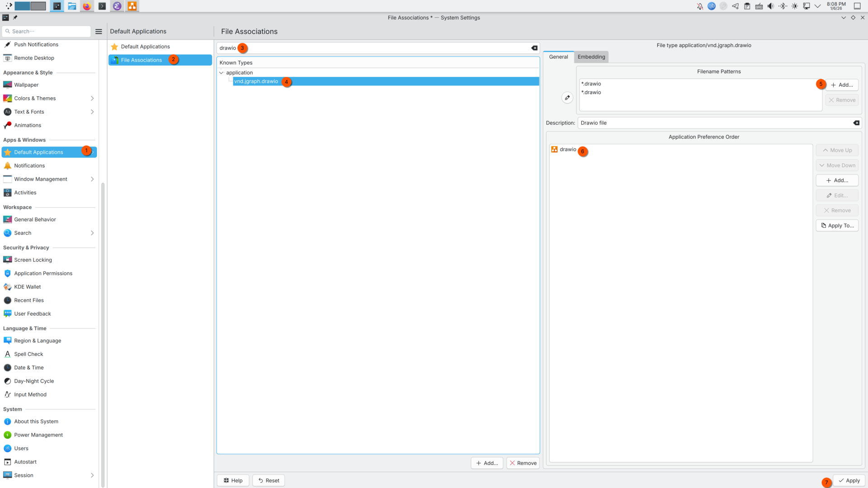Open the KDE application launcher
Image resolution: width=868 pixels, height=488 pixels.
(x=8, y=6)
